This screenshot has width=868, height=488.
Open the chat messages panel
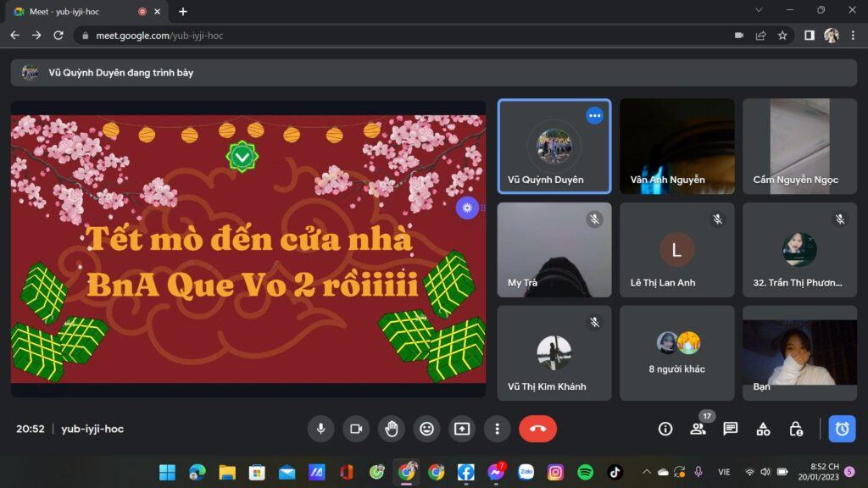(731, 429)
